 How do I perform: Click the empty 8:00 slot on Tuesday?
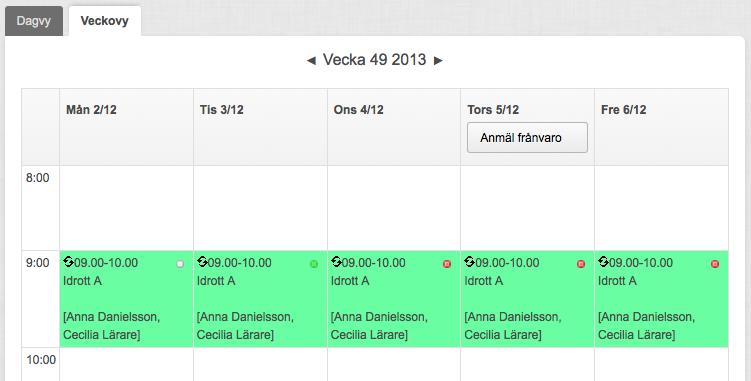pos(260,208)
